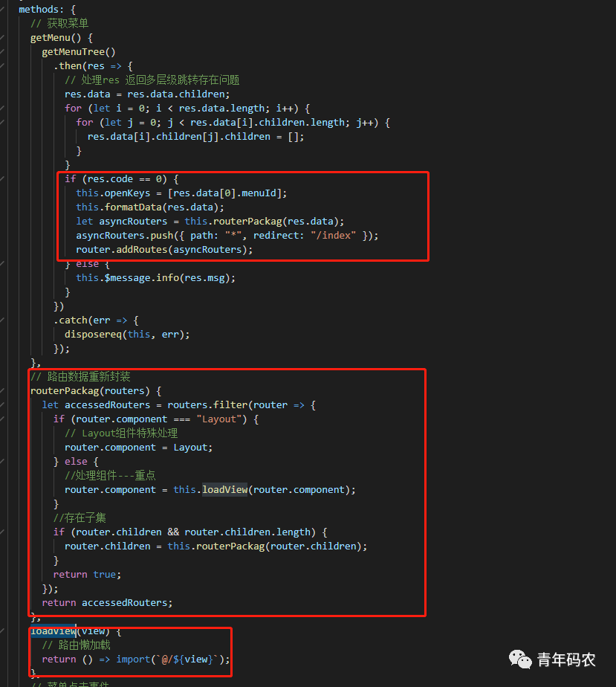This screenshot has height=687, width=616.
Task: Click the 'let asyncRouters =' declaration line
Action: pos(210,222)
